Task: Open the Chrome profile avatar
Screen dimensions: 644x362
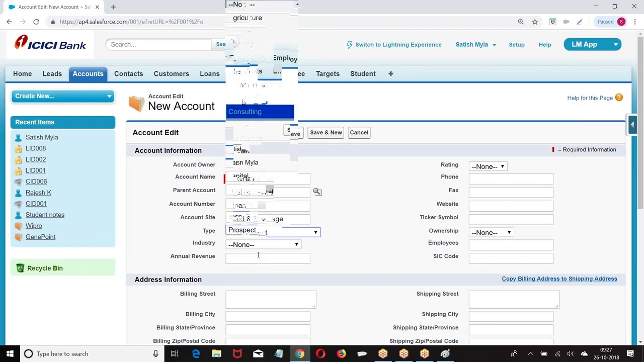Action: 621,22
